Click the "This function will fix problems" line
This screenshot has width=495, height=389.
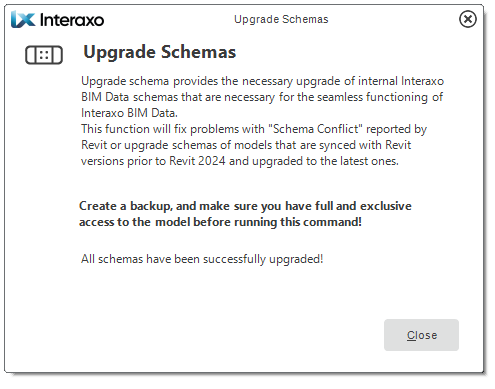tap(254, 129)
